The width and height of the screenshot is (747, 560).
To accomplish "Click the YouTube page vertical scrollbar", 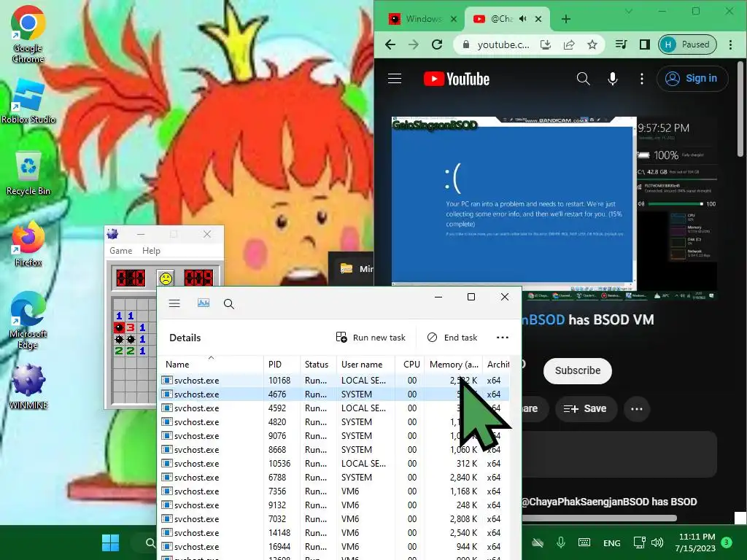I will (x=740, y=109).
